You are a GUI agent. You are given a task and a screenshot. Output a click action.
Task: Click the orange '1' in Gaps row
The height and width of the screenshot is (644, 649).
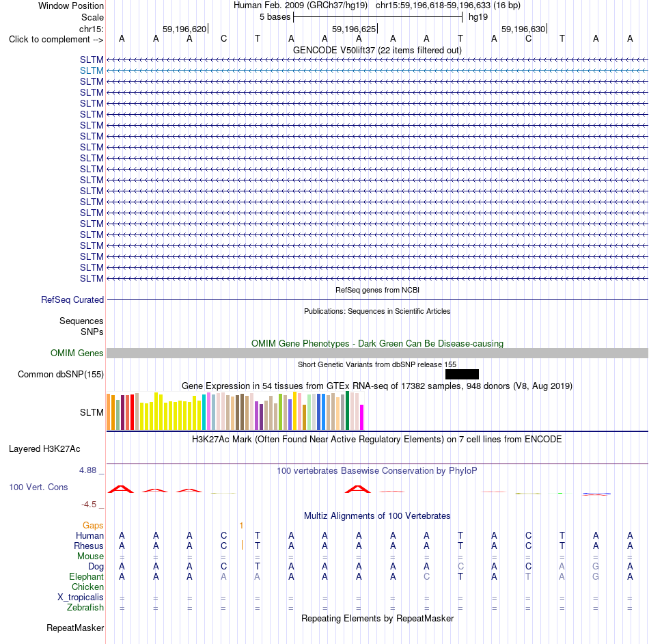241,526
